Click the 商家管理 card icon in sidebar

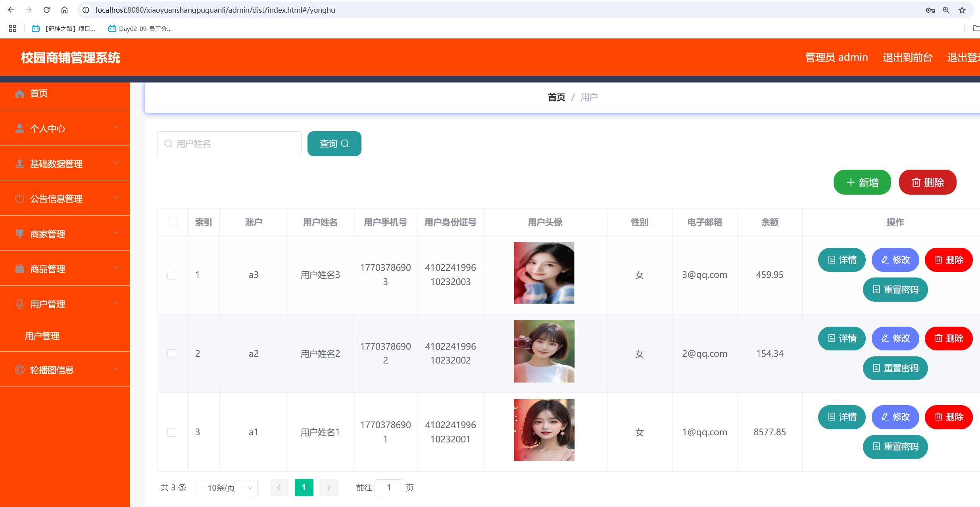[20, 233]
